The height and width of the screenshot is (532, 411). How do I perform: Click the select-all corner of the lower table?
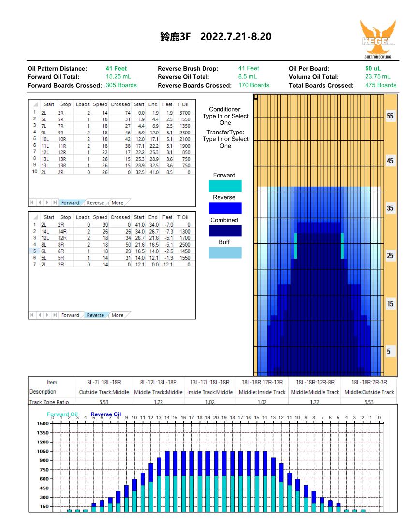35,217
